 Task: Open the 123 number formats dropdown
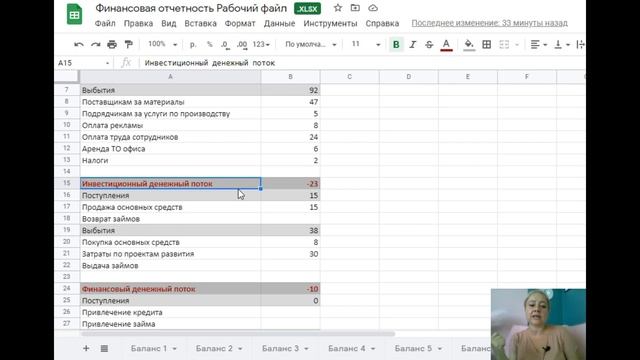pos(261,44)
